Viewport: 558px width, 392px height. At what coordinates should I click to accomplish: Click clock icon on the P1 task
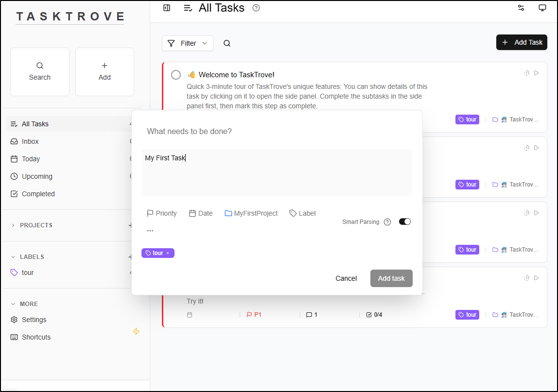[526, 278]
